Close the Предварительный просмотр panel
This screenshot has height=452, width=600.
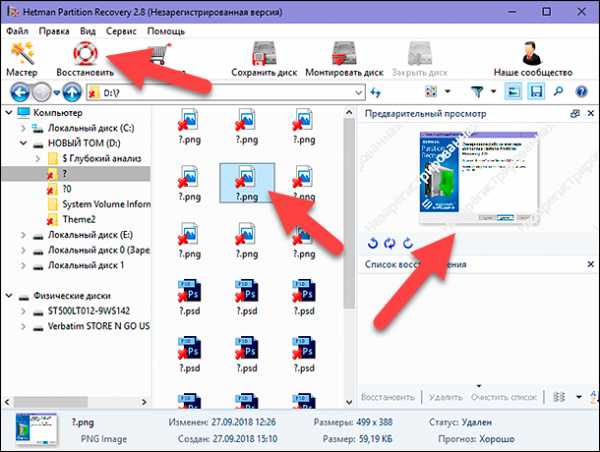point(590,113)
